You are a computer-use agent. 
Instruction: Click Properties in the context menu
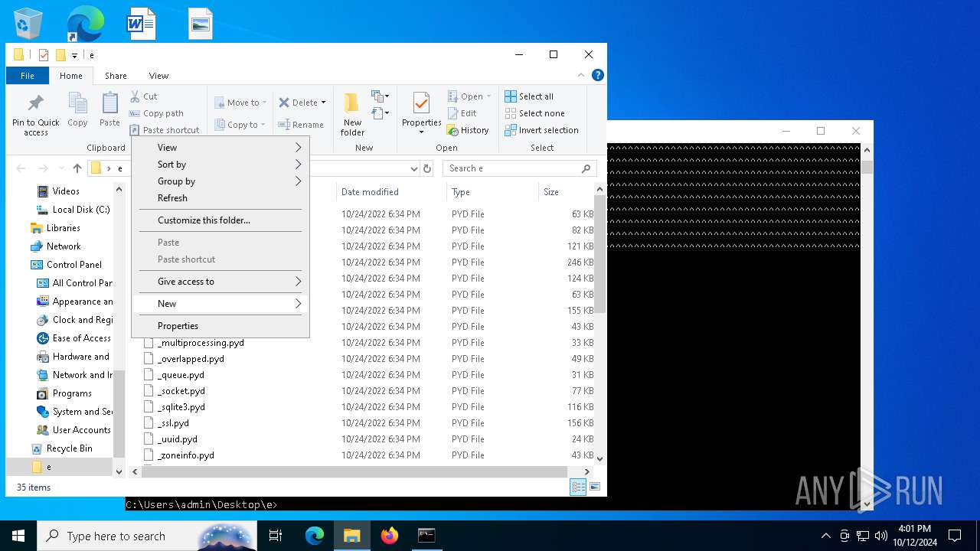pyautogui.click(x=178, y=326)
